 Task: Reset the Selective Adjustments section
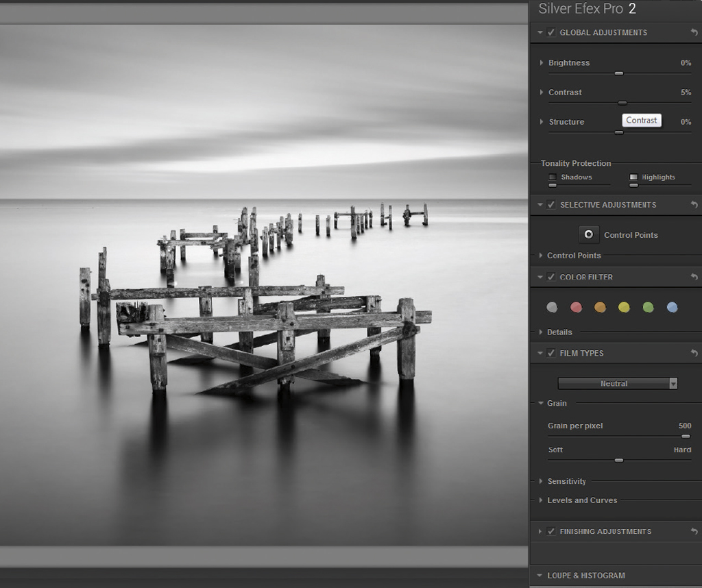(694, 204)
